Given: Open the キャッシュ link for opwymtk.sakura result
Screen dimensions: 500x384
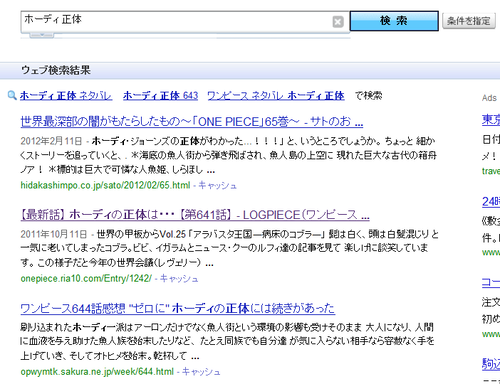Looking at the screenshot, I should click(201, 371).
